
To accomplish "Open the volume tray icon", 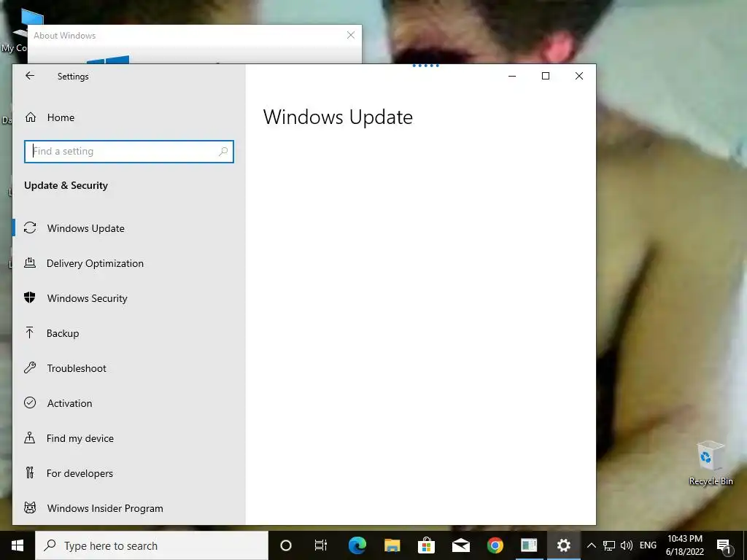I will 627,545.
